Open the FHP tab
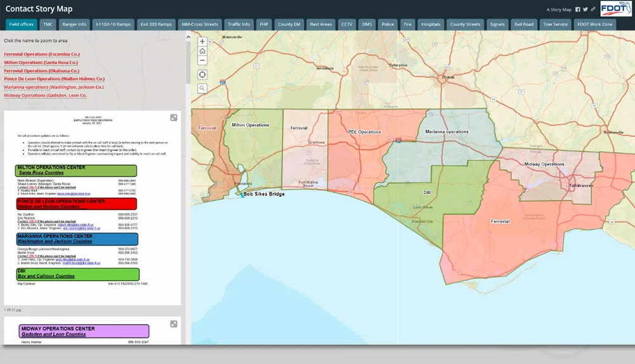The image size is (635, 364). click(x=264, y=24)
